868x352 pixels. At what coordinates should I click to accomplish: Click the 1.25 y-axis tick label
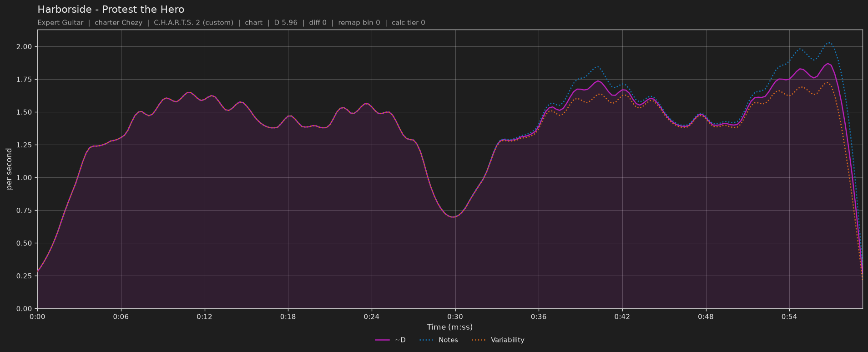tap(24, 145)
